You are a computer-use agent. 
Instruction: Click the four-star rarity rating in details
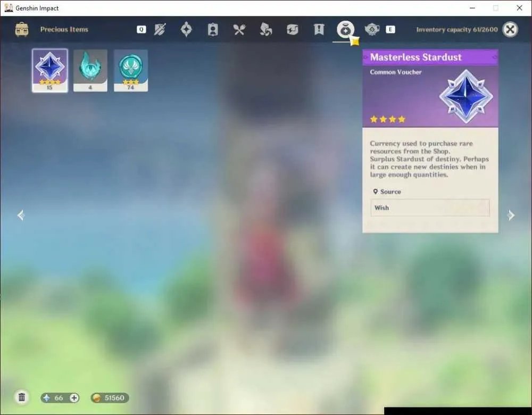387,119
